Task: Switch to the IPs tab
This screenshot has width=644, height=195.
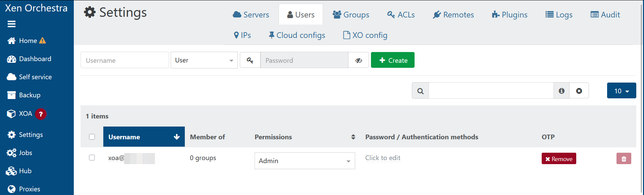Action: (x=242, y=35)
